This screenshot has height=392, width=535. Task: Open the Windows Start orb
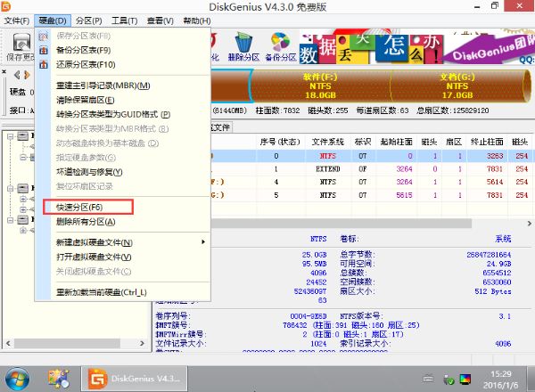pyautogui.click(x=16, y=379)
